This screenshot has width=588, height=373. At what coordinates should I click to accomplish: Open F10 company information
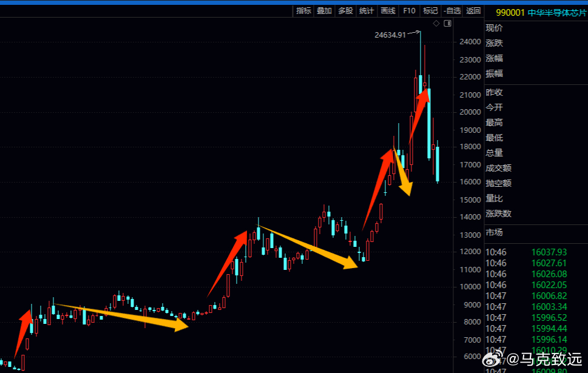click(x=409, y=11)
